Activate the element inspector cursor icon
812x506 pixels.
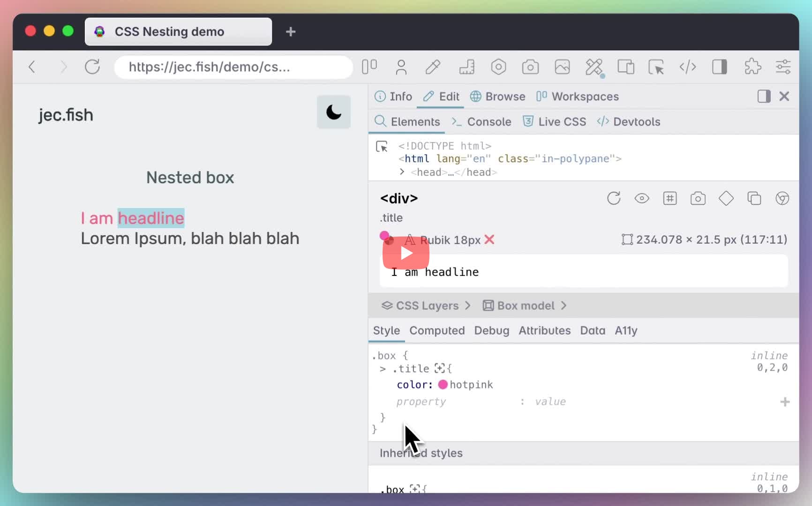coord(656,67)
